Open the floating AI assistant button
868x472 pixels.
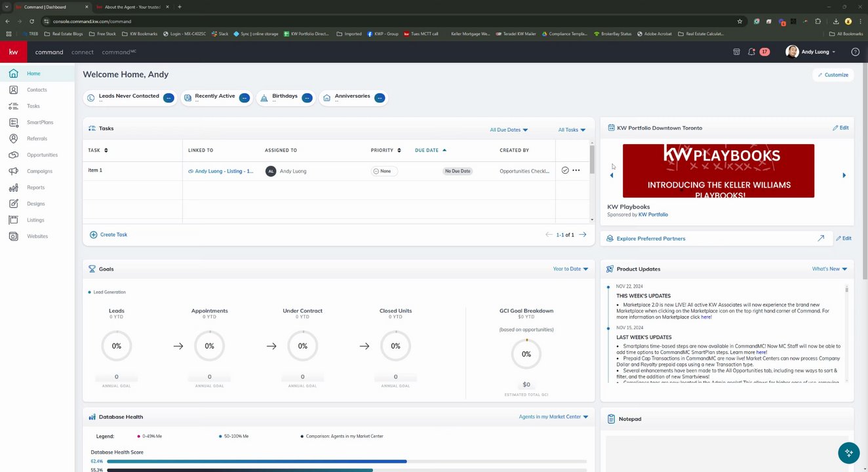(848, 453)
